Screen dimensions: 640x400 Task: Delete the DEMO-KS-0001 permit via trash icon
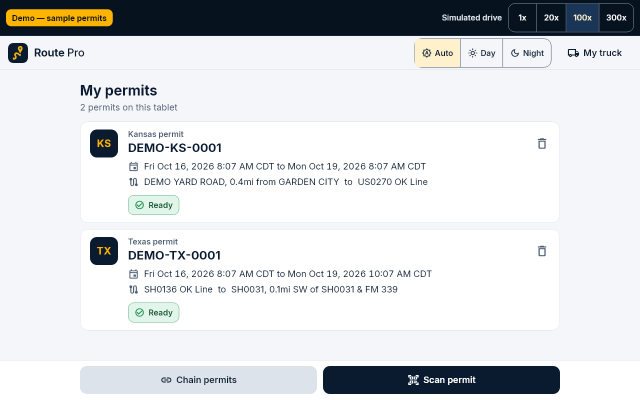542,144
